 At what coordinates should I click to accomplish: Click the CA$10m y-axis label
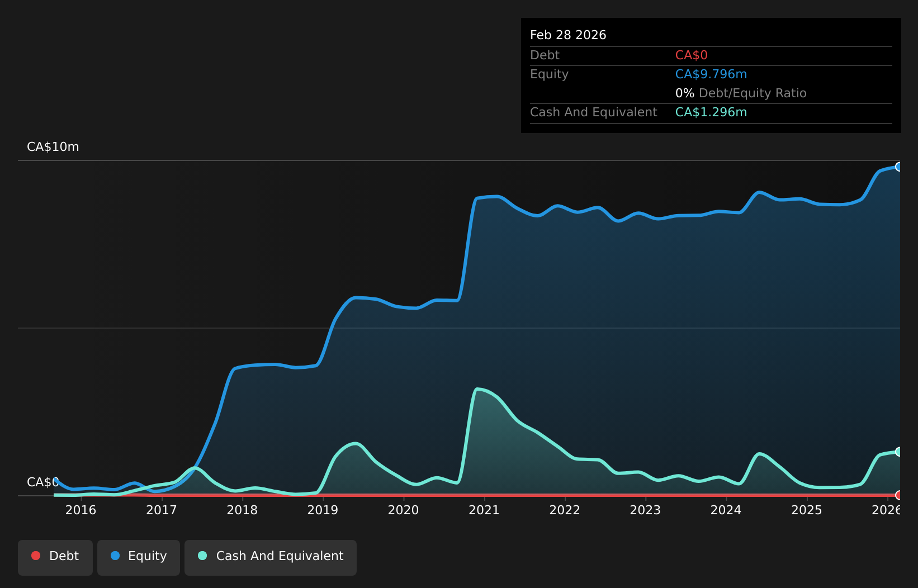point(53,147)
